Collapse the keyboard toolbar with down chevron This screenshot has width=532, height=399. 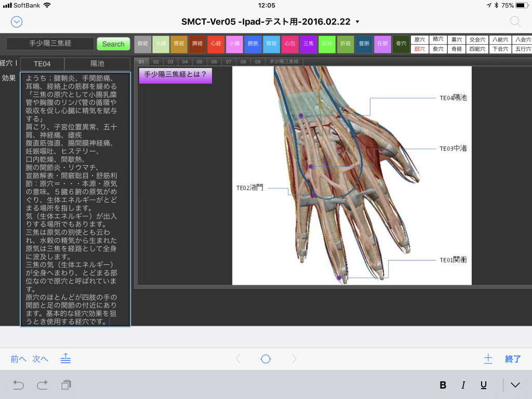pos(515,385)
